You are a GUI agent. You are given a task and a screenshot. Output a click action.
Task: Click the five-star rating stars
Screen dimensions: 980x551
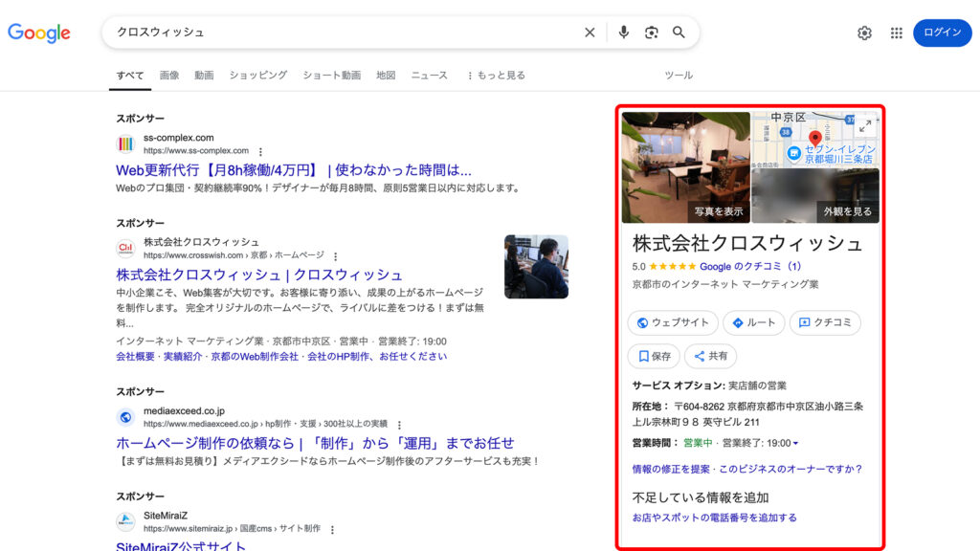673,266
